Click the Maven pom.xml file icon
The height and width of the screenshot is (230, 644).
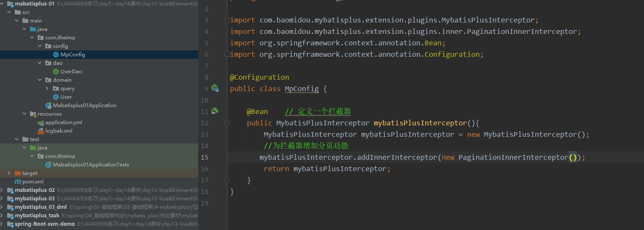(18, 182)
